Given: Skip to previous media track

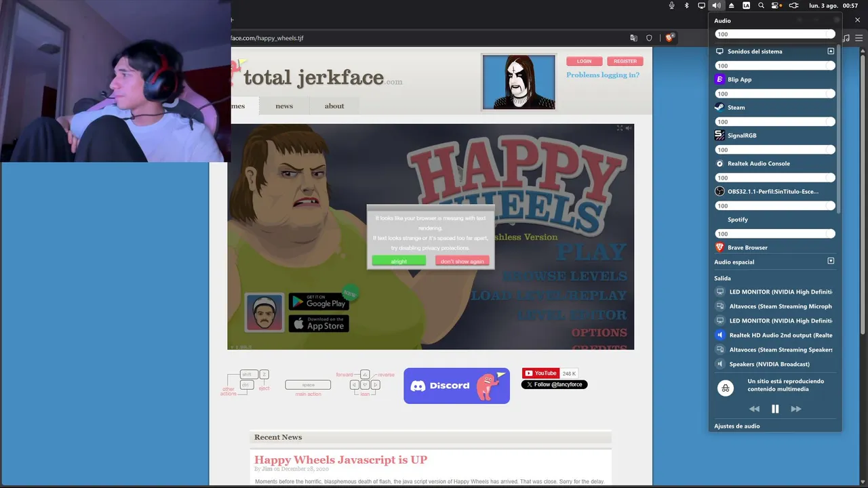Looking at the screenshot, I should (754, 409).
